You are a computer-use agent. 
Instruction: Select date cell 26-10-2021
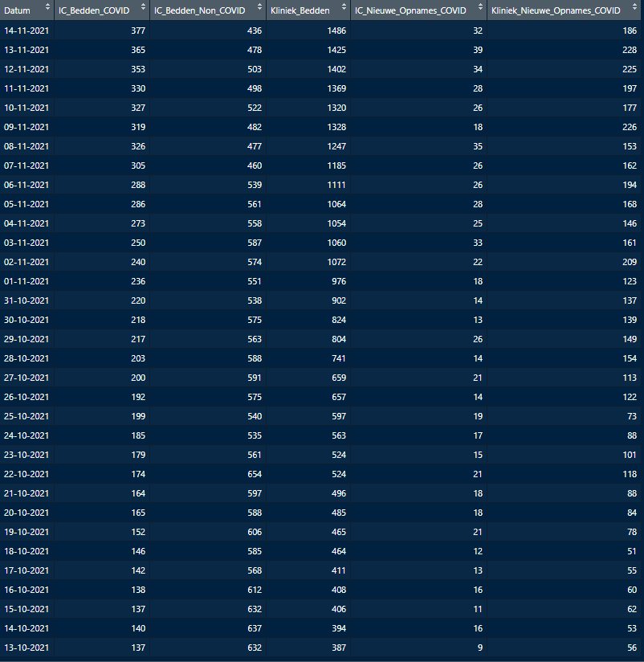pyautogui.click(x=26, y=397)
